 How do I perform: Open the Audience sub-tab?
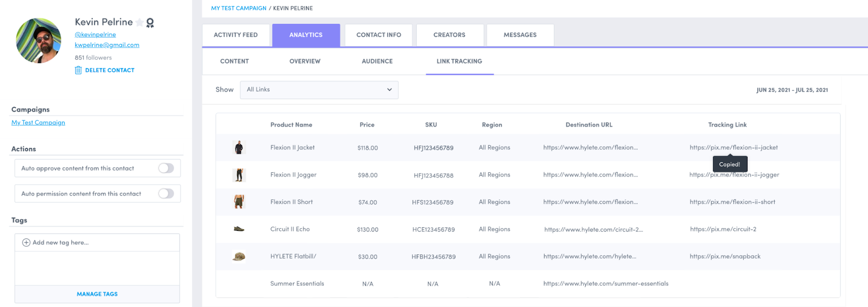(x=377, y=61)
